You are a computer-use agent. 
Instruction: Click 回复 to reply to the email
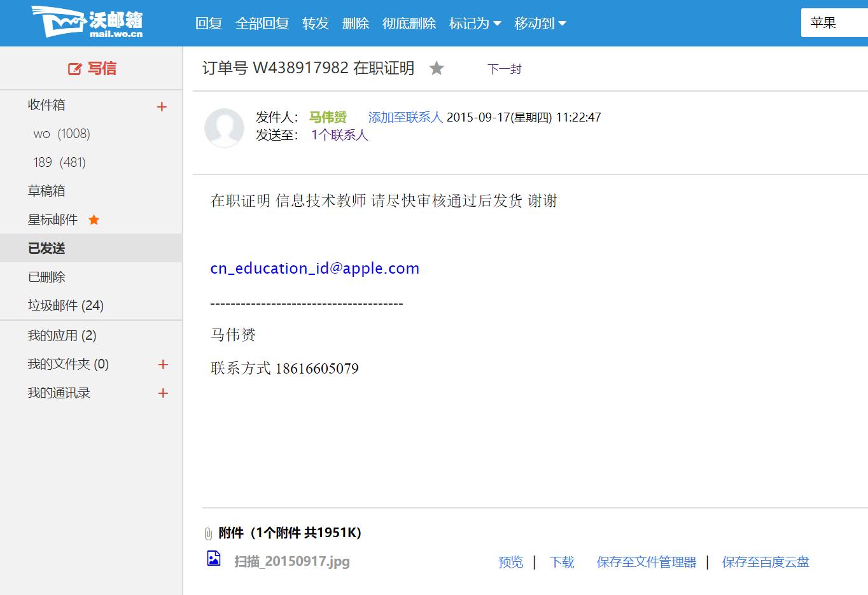[x=209, y=23]
